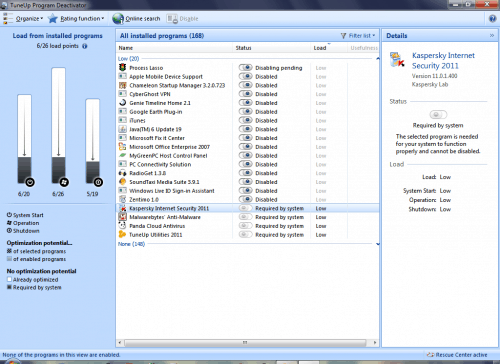Select the Panda Cloud Antivirus row text

pyautogui.click(x=157, y=226)
